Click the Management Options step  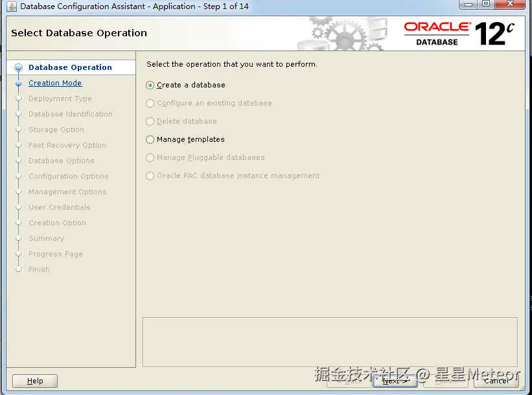tap(67, 192)
